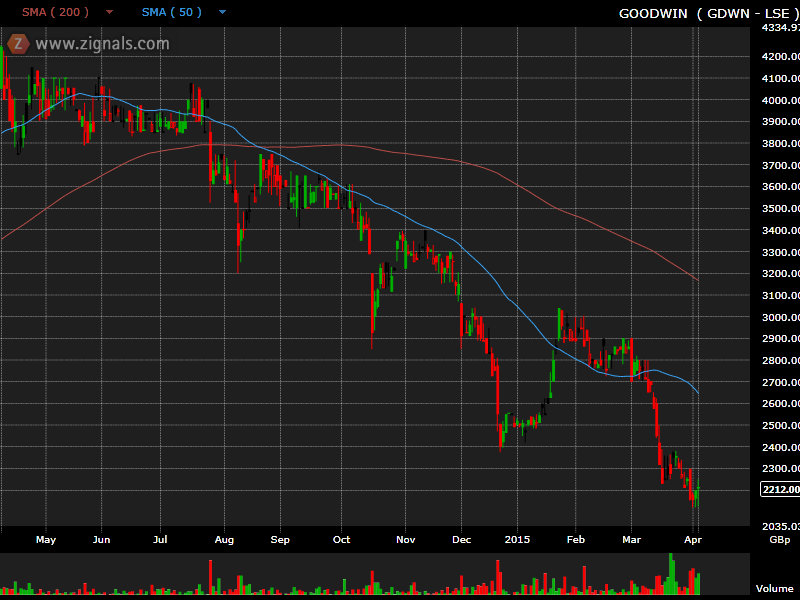Viewport: 800px width, 600px height.
Task: Click the current price tag 2212.00
Action: [x=780, y=489]
